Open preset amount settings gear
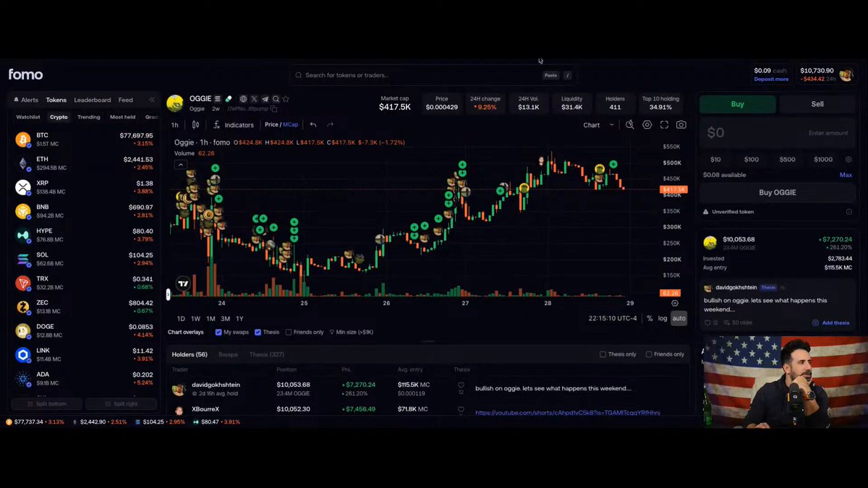Image resolution: width=868 pixels, height=488 pixels. coord(848,159)
